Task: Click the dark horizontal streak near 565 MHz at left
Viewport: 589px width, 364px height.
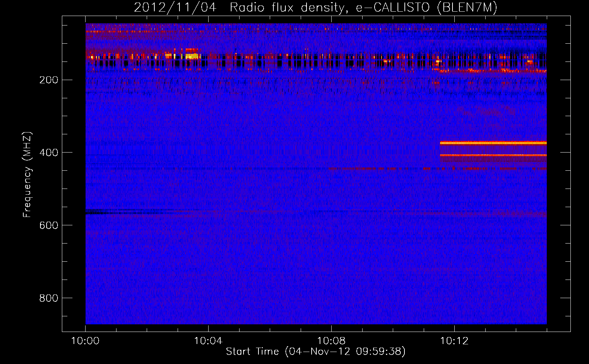Action: pyautogui.click(x=124, y=211)
